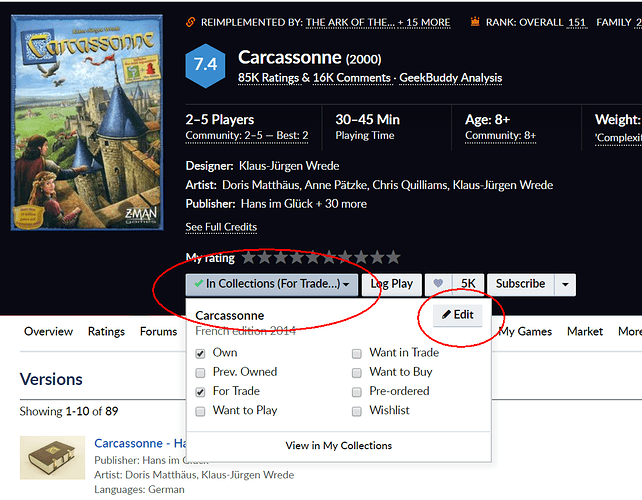Viewport: 642px width, 500px height.
Task: Click the Community: 8+ age poll
Action: tap(500, 136)
